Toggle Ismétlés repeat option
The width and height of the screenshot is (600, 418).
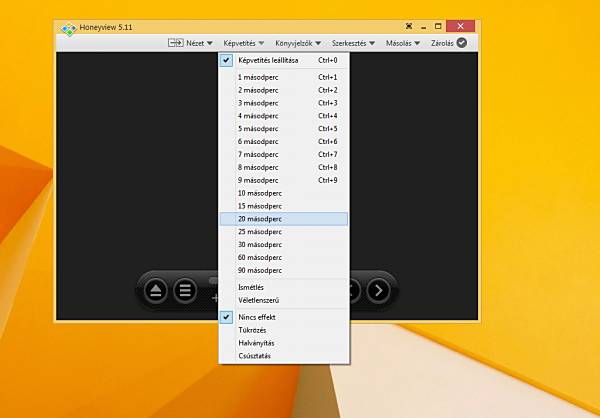(284, 287)
